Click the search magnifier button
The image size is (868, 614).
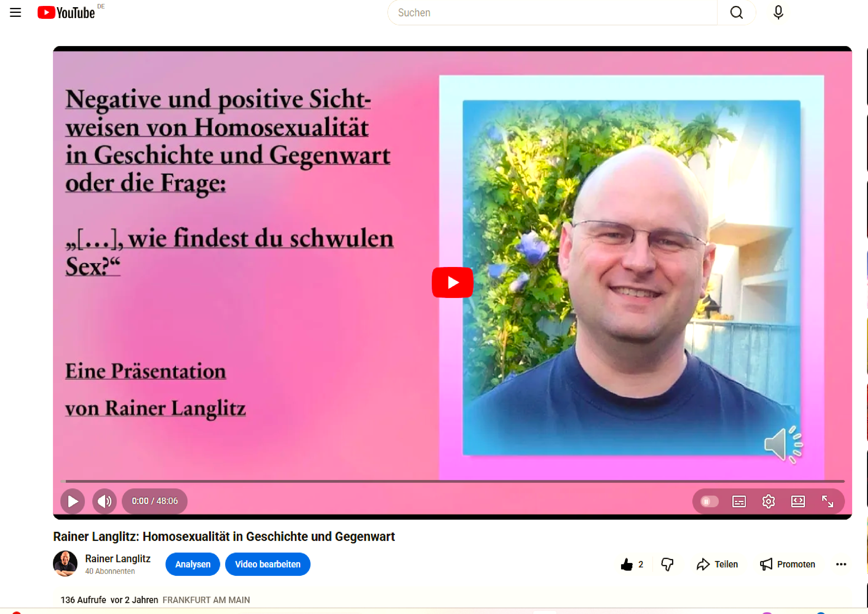click(736, 12)
